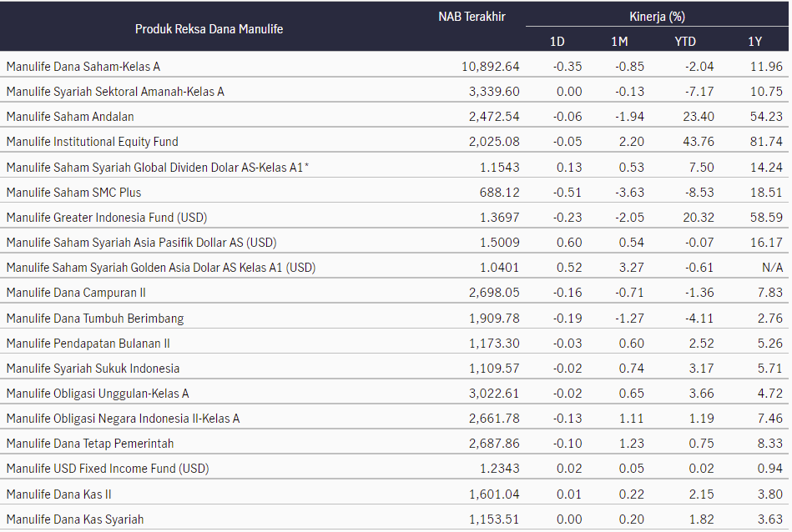Select the 1D performance column header
792x532 pixels.
pyautogui.click(x=557, y=42)
